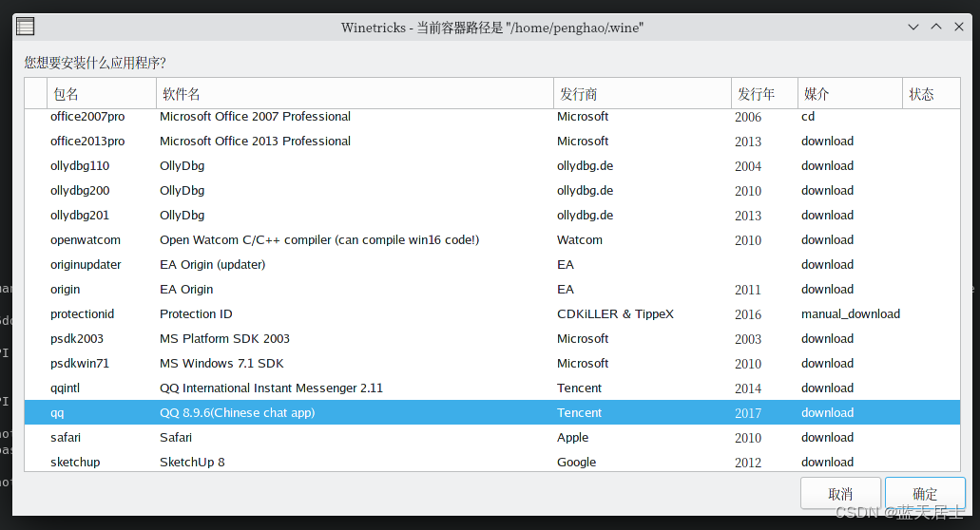Image resolution: width=980 pixels, height=530 pixels.
Task: Click MS Platform SDK 2003 entry
Action: click(x=224, y=339)
